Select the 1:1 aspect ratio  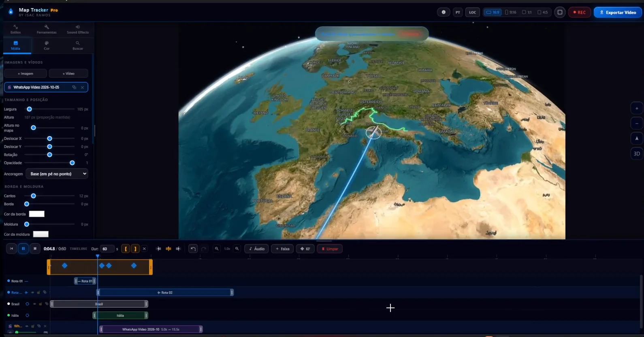click(527, 13)
